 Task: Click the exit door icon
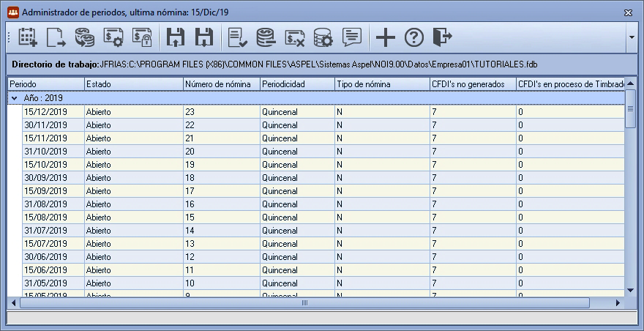(x=442, y=37)
